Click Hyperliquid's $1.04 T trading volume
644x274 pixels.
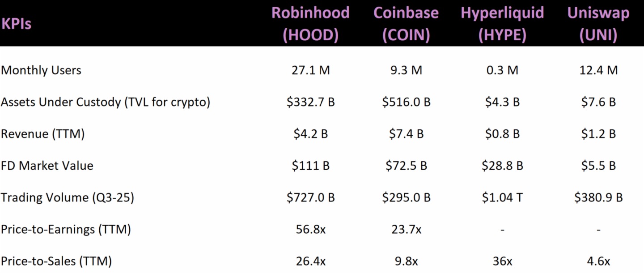502,197
